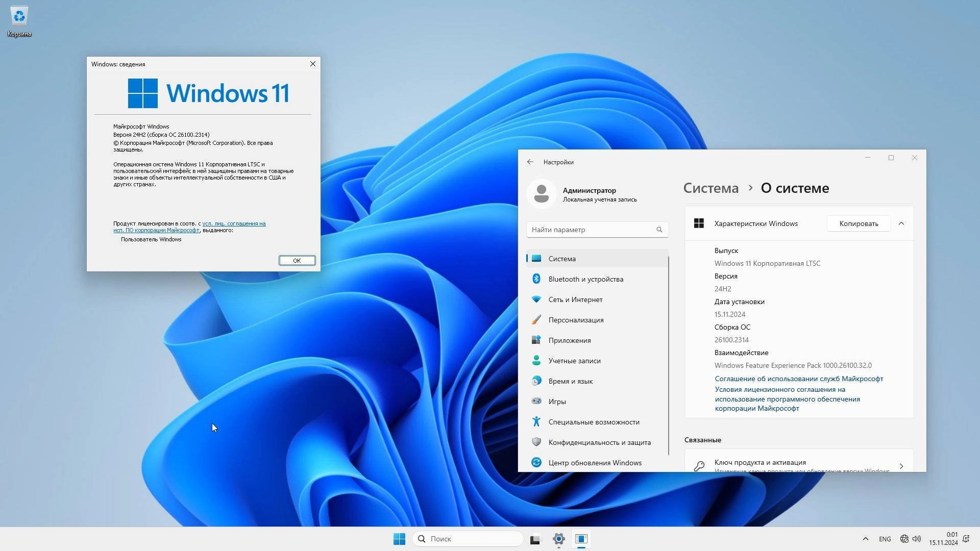Click the Windows logo in the winver dialog
Screen dimensions: 980x551
(x=142, y=93)
